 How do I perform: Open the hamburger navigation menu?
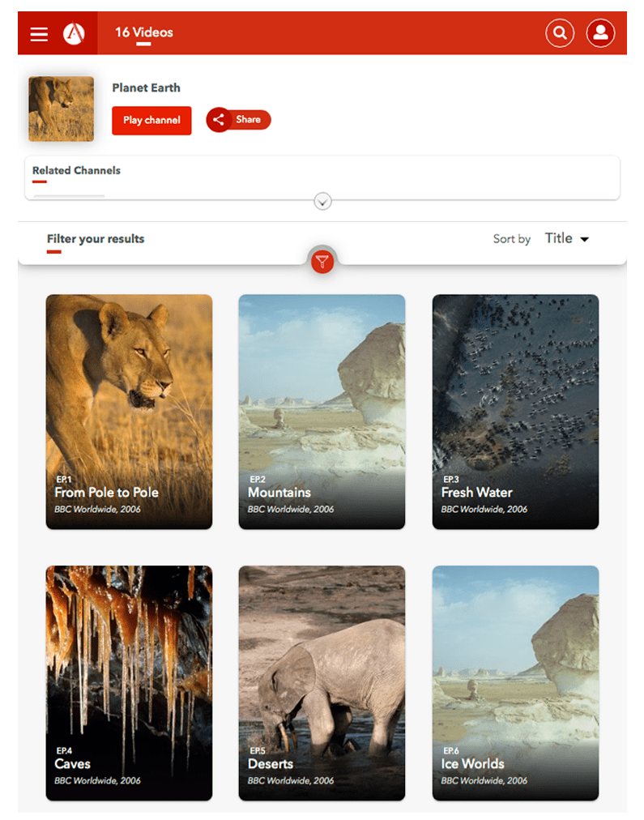coord(39,34)
